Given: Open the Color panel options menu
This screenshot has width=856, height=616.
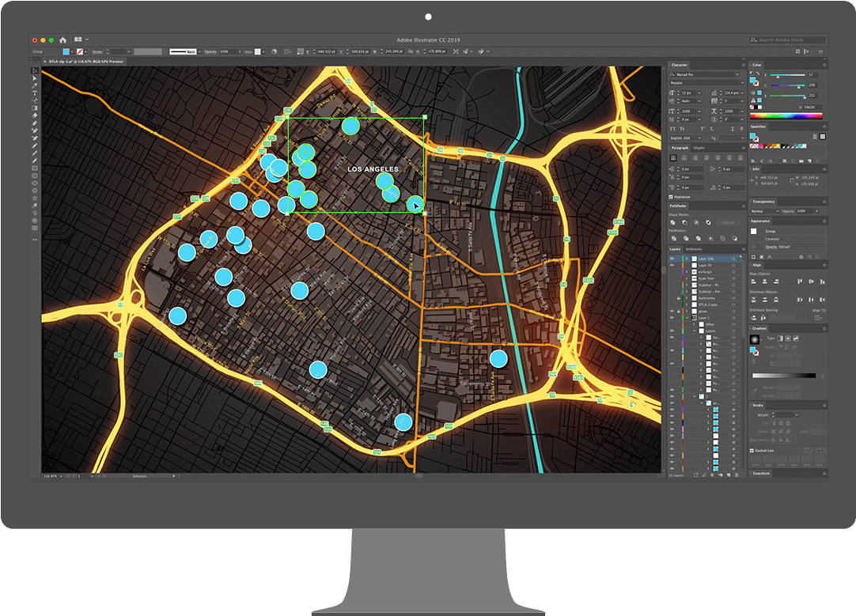Looking at the screenshot, I should [x=824, y=65].
